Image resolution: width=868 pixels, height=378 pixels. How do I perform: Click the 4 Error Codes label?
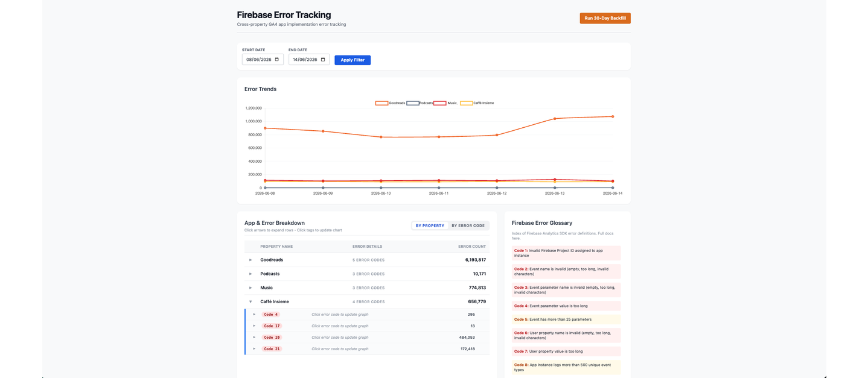click(x=368, y=301)
